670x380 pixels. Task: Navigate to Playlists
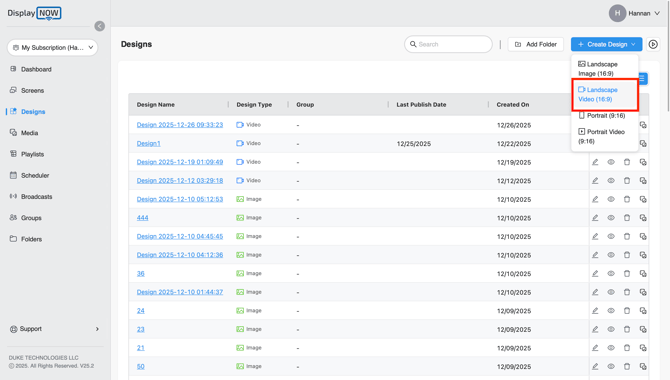pyautogui.click(x=32, y=154)
